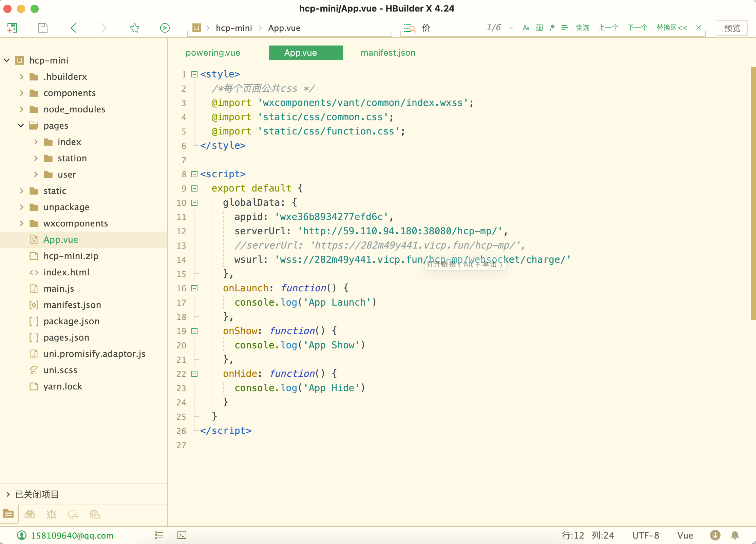Switch to powering.vue tab
The image size is (756, 544).
tap(213, 53)
